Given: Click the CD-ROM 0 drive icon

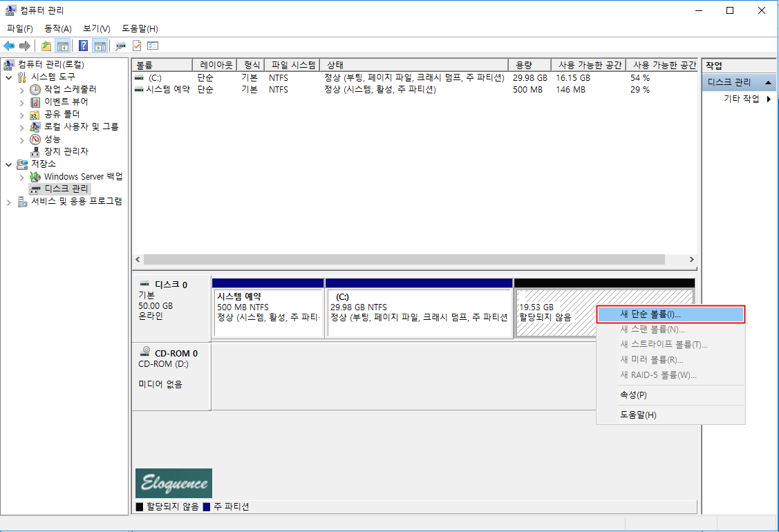Looking at the screenshot, I should tap(144, 351).
